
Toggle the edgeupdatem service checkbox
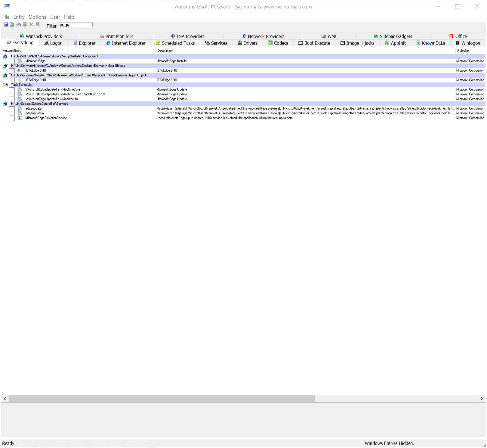12,113
